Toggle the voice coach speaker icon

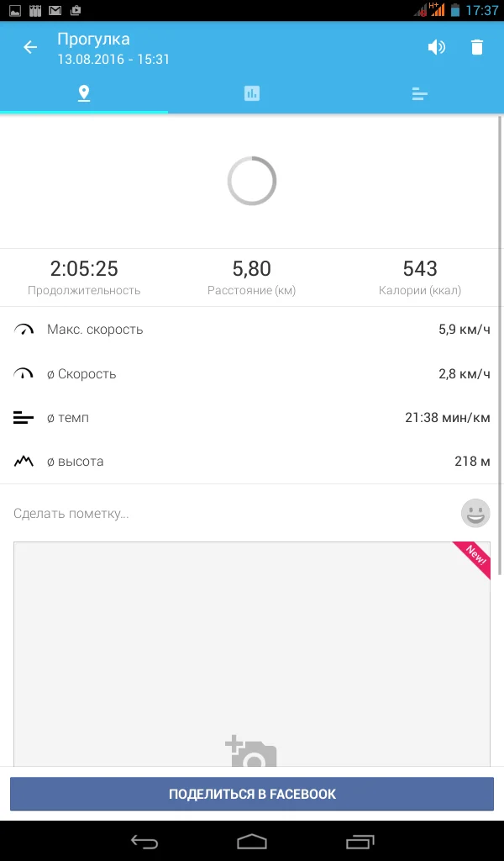click(x=436, y=47)
